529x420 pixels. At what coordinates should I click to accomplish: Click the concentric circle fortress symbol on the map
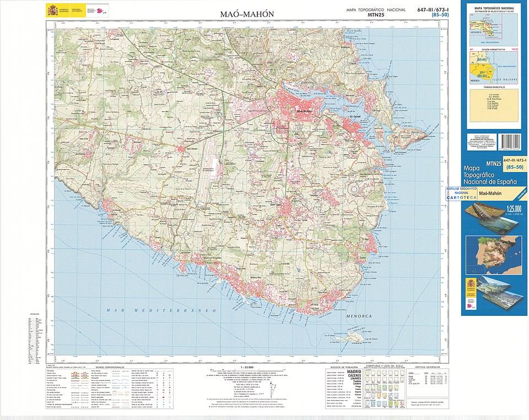pos(354,190)
